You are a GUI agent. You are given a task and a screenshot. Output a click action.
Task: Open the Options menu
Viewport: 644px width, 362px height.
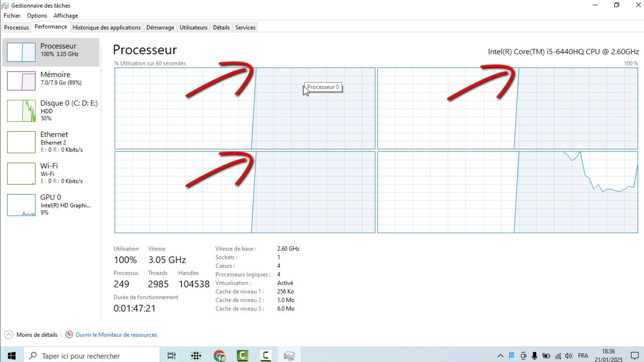[37, 16]
